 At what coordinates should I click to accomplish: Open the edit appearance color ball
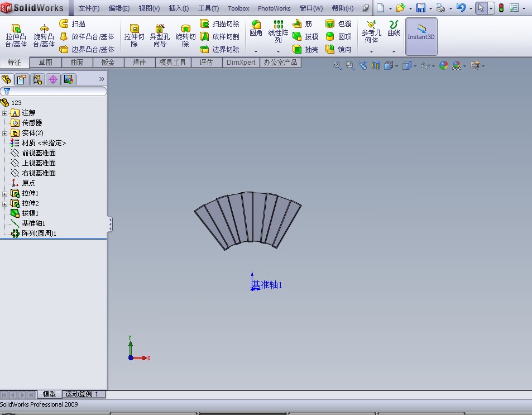443,65
